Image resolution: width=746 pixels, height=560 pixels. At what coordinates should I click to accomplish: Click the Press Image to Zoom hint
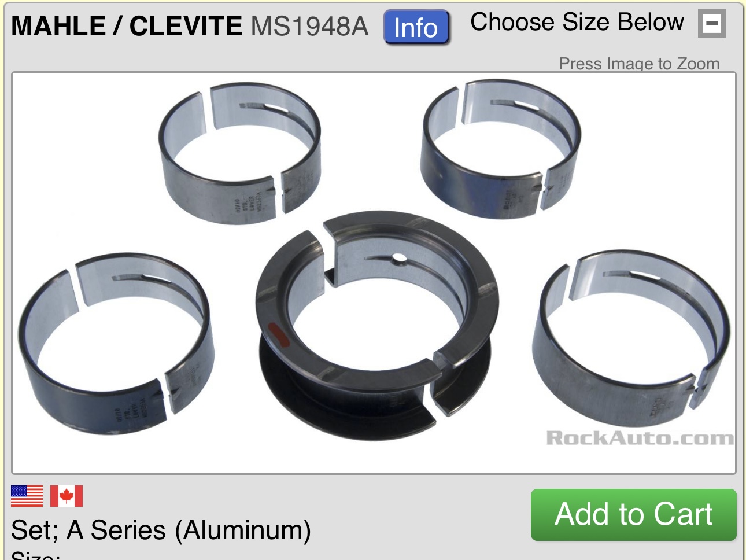pos(639,64)
